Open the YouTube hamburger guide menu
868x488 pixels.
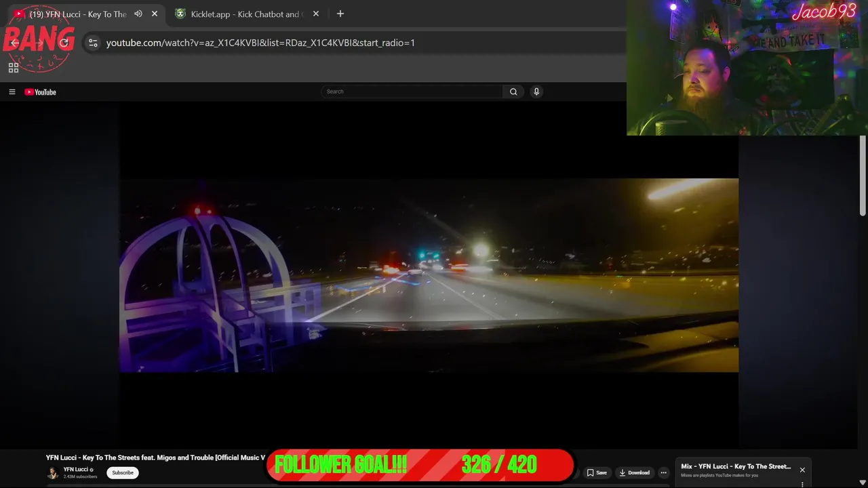pos(12,91)
